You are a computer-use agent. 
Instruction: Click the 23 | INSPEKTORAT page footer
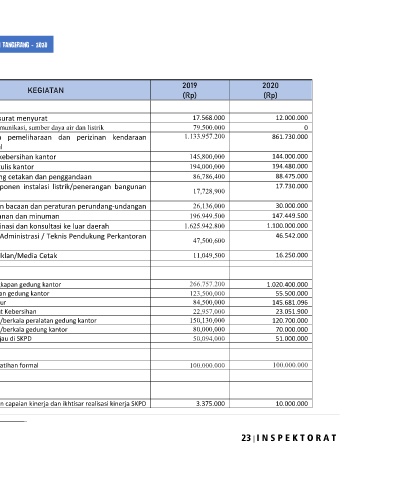[289, 438]
